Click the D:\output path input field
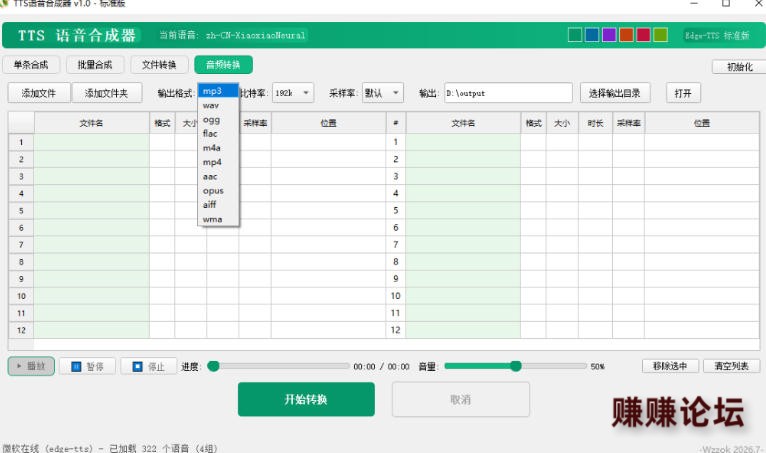This screenshot has width=766, height=453. click(508, 93)
